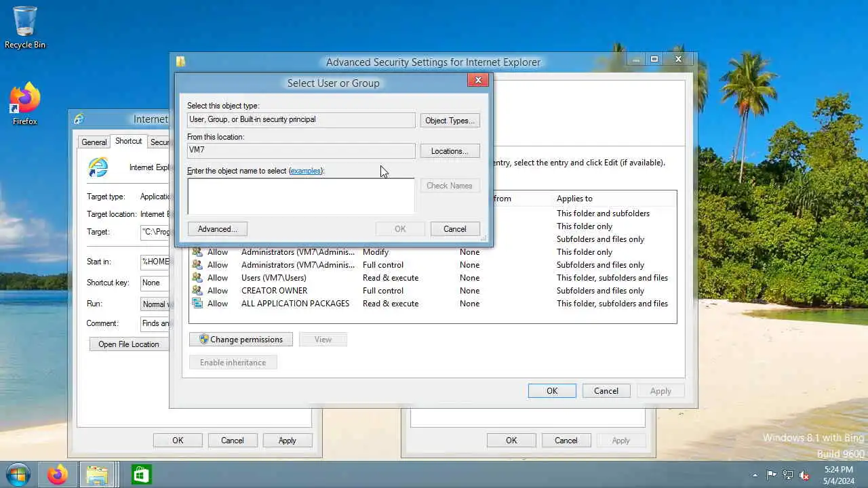Switch to the Shortcut tab
Image resolution: width=868 pixels, height=488 pixels.
tap(128, 141)
